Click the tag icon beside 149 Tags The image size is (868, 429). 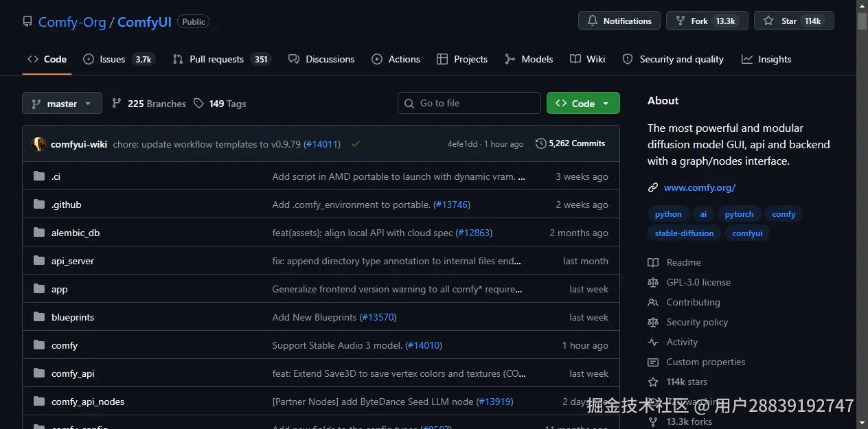coord(198,103)
